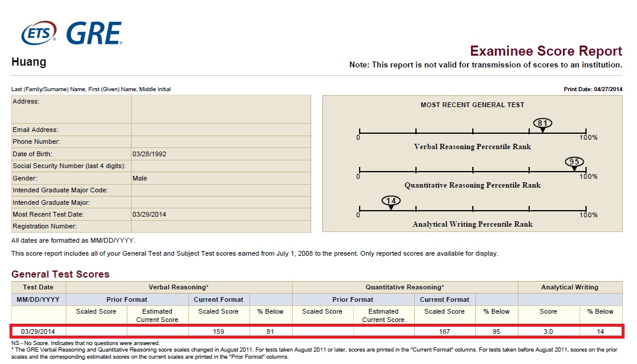Click Prior Format under Verbal Reasoning

127,299
